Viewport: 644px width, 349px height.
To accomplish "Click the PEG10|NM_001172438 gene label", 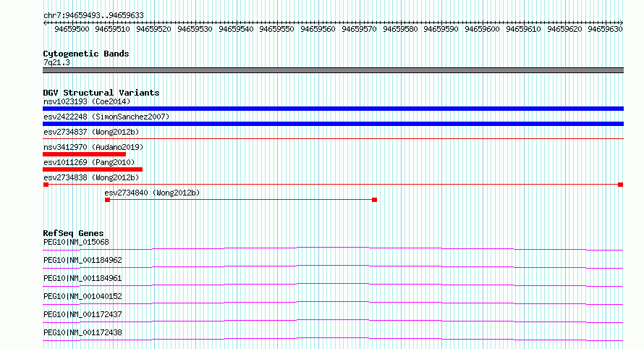I will [x=82, y=332].
